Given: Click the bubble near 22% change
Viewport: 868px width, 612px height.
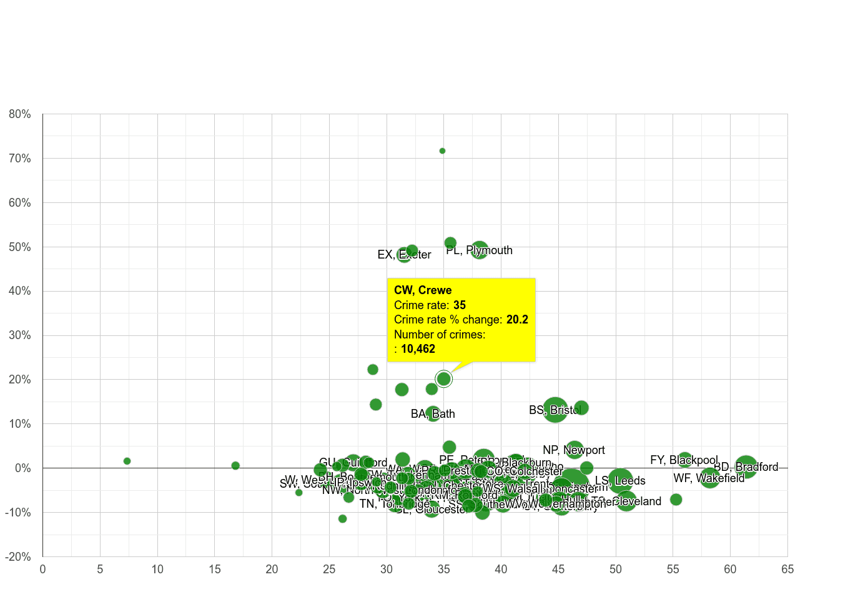Looking at the screenshot, I should (x=373, y=370).
